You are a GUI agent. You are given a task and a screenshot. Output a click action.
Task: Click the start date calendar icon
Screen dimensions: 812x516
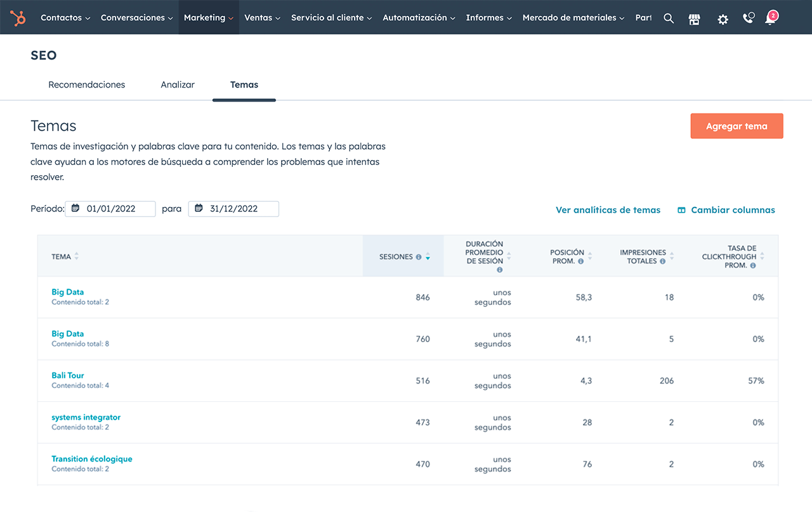pyautogui.click(x=75, y=208)
